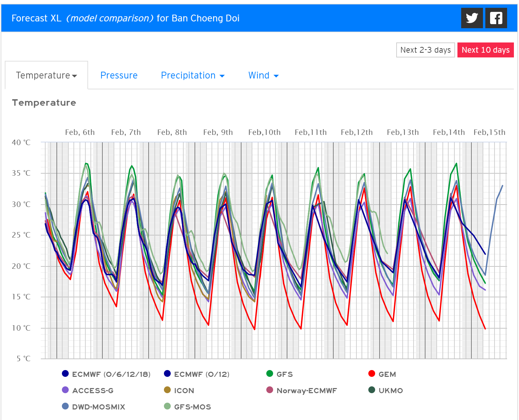The image size is (519, 420).
Task: Hide the UKMO series label
Action: click(391, 391)
